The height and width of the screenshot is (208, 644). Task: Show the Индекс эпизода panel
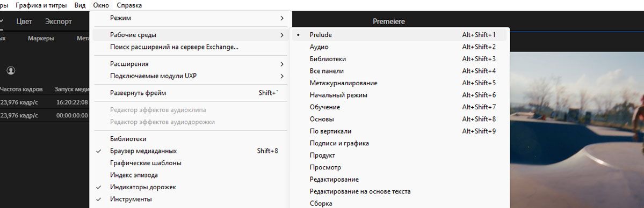[x=191, y=175]
